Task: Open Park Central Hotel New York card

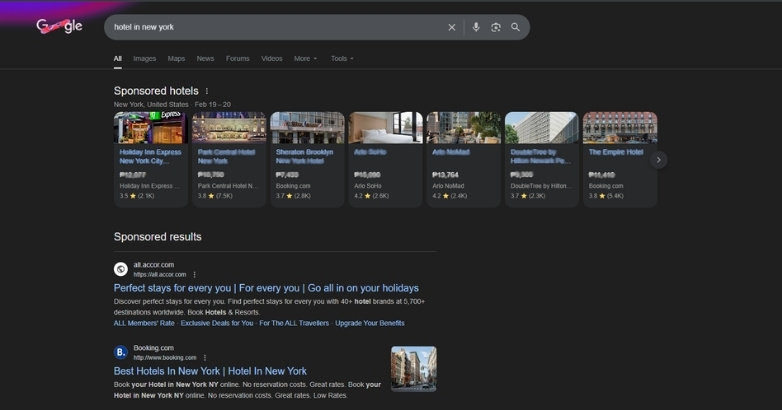Action: [x=229, y=159]
